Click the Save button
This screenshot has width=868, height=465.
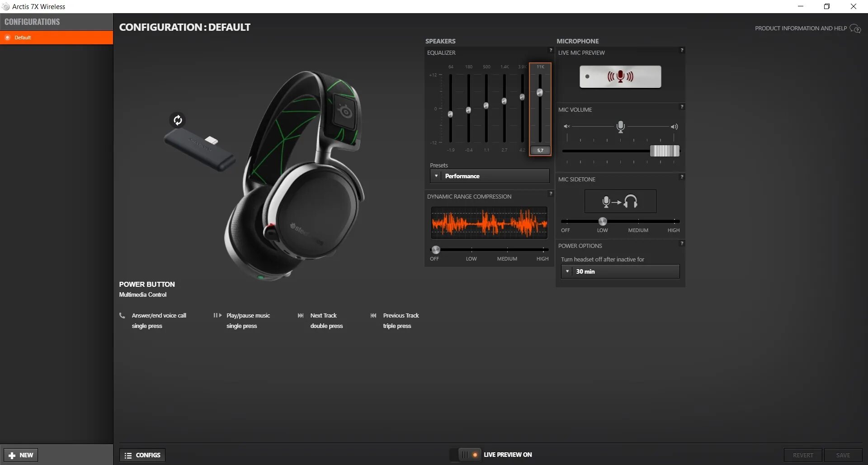click(843, 455)
